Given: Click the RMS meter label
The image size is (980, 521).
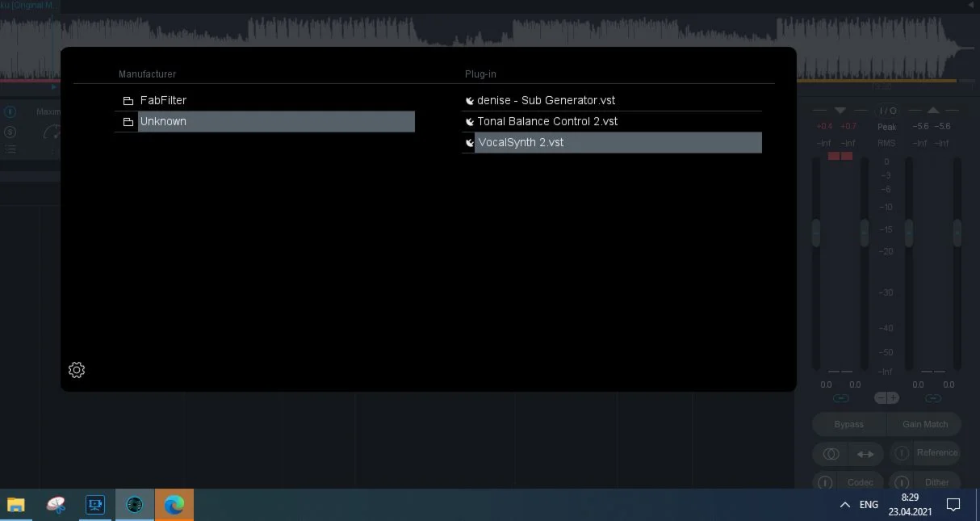Looking at the screenshot, I should pyautogui.click(x=887, y=143).
